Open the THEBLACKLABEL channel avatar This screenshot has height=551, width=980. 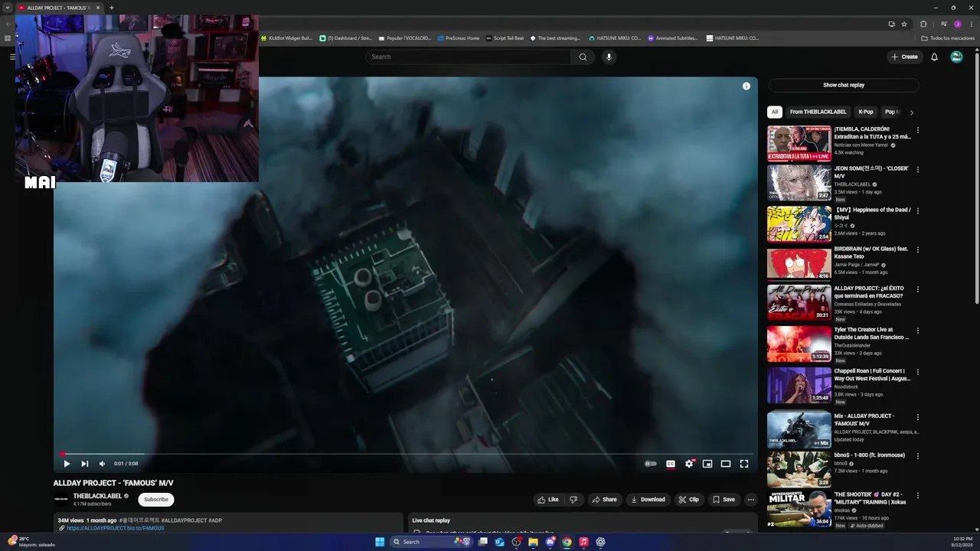(60, 500)
